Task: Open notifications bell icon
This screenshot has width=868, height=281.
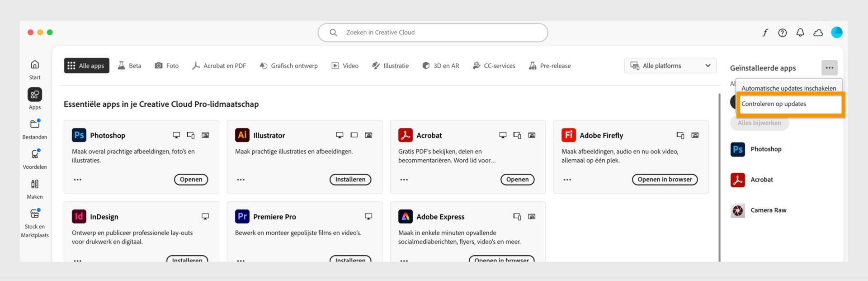Action: pos(800,33)
